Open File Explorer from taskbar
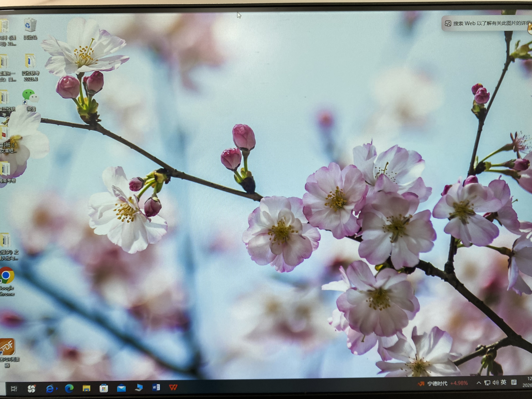The height and width of the screenshot is (399, 532). (86, 388)
